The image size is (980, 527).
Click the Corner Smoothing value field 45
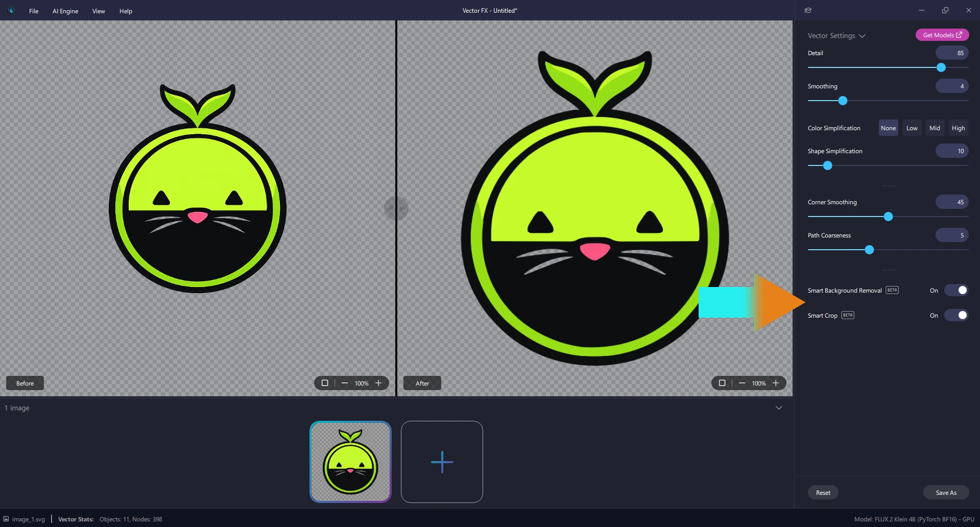[952, 202]
